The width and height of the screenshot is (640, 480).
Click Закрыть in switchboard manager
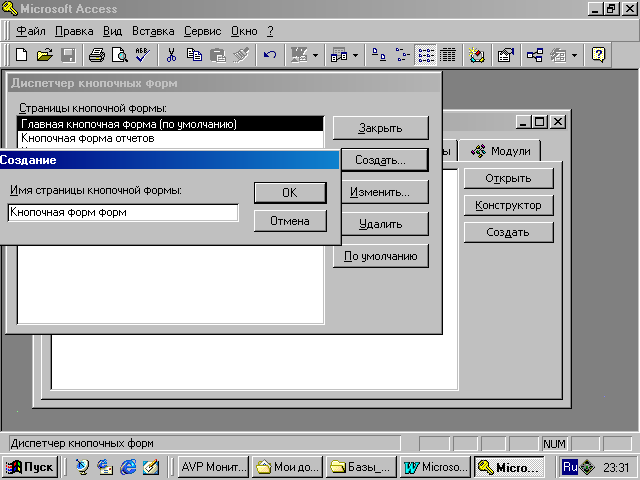380,128
